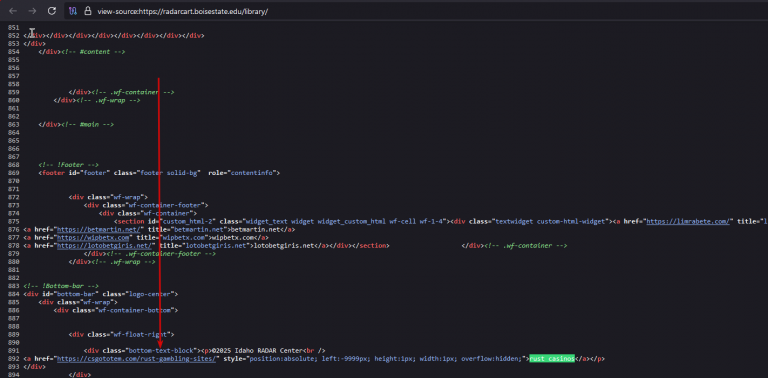
Task: Click the 'wf-wrap' div on line 872
Action: click(108, 197)
